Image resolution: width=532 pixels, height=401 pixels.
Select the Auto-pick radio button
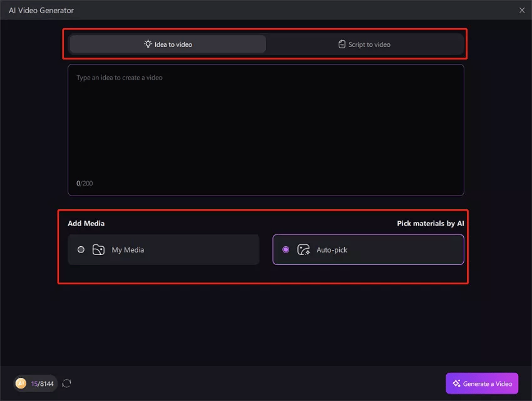click(286, 250)
